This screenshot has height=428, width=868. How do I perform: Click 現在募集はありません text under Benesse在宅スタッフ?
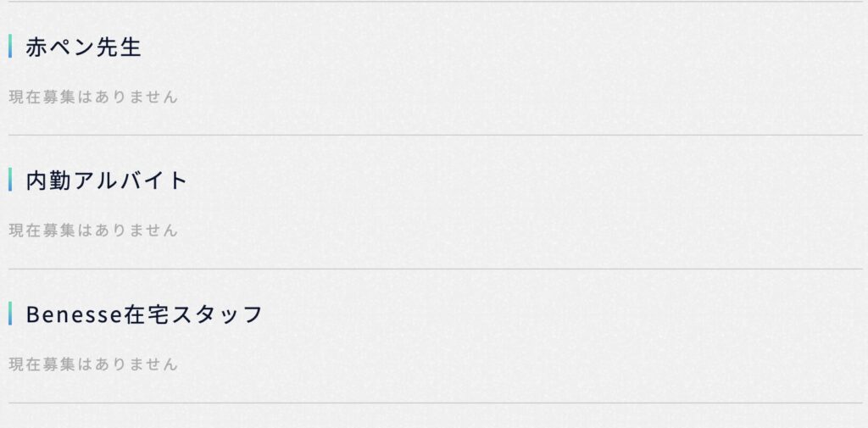pos(93,364)
